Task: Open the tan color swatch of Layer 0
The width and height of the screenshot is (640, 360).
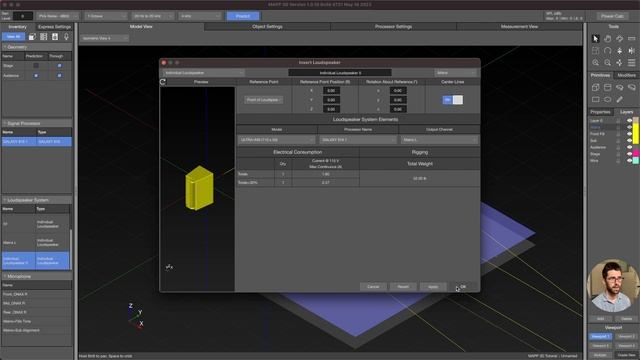Action: click(636, 121)
